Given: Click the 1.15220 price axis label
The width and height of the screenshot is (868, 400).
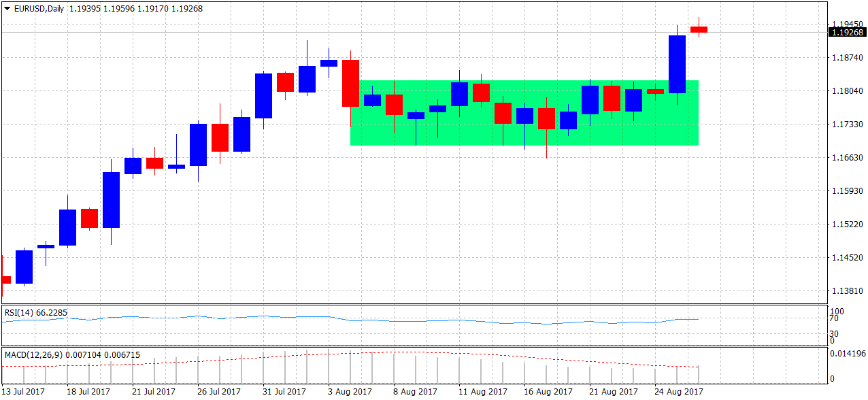Looking at the screenshot, I should [x=846, y=224].
